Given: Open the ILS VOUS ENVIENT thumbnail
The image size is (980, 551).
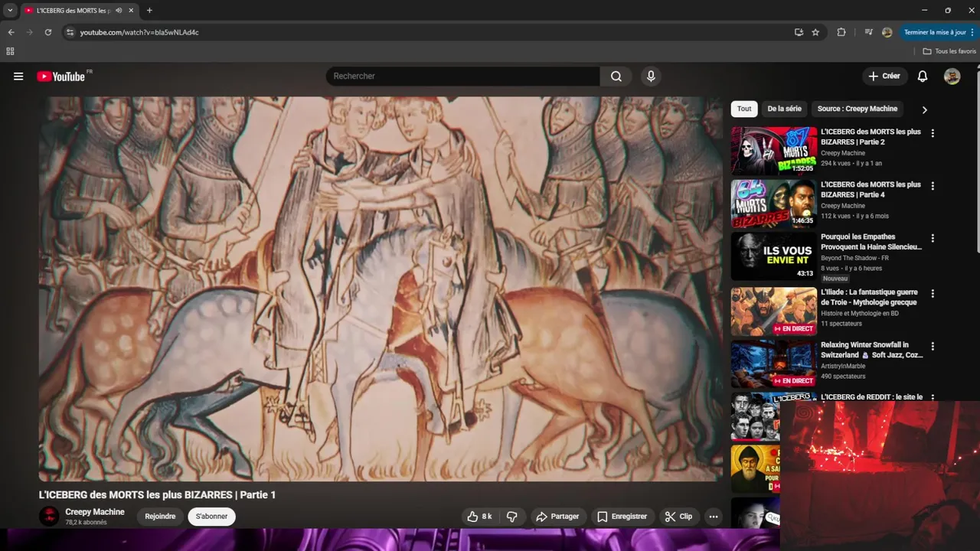Looking at the screenshot, I should 773,256.
